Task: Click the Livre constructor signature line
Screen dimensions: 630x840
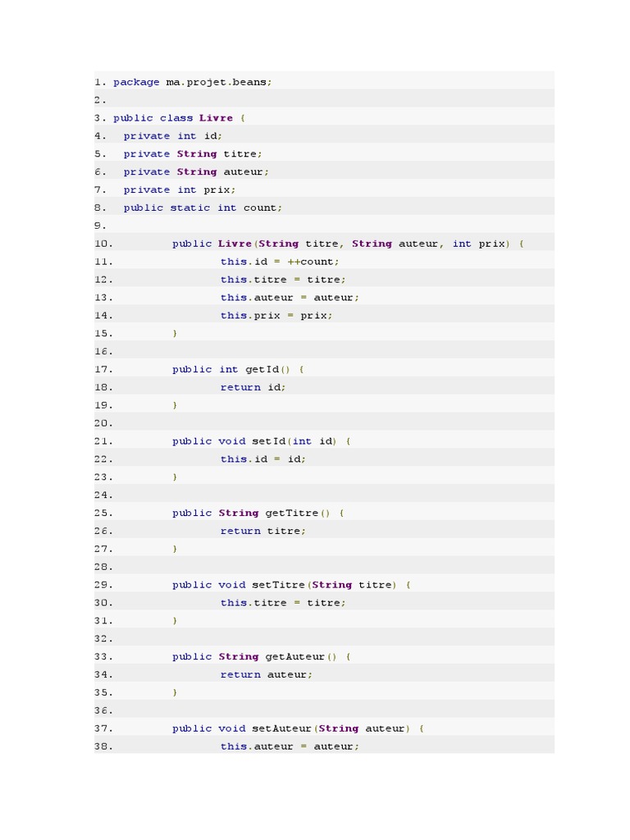Action: [348, 244]
